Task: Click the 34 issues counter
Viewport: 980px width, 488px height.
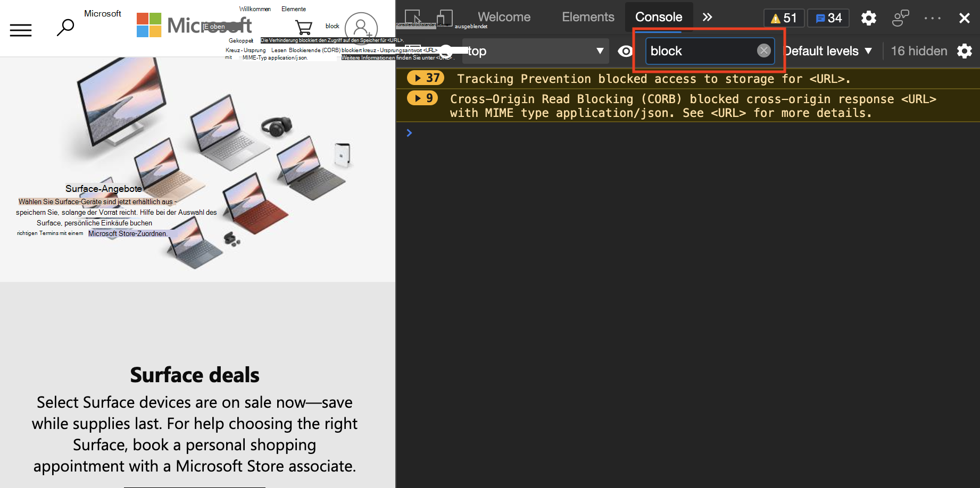Action: 828,18
